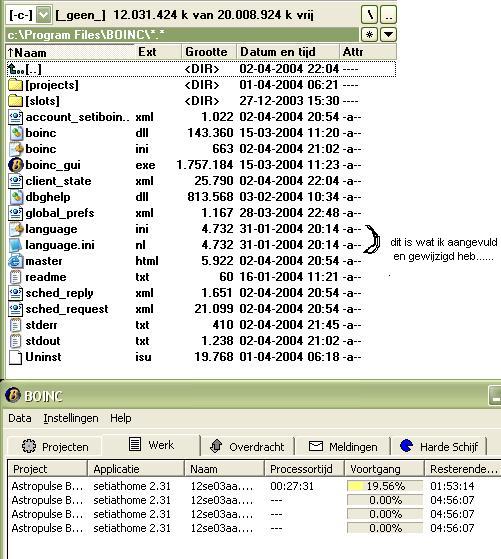The height and width of the screenshot is (559, 501).
Task: Click the root directory backslash button
Action: tap(370, 15)
